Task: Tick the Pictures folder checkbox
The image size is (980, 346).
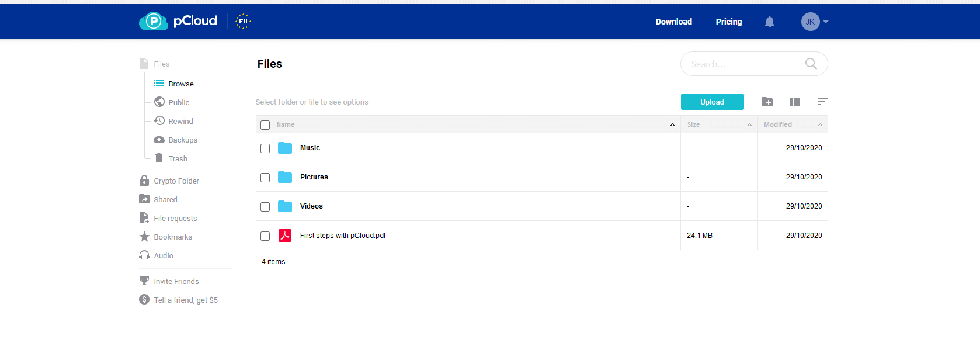Action: coord(265,178)
